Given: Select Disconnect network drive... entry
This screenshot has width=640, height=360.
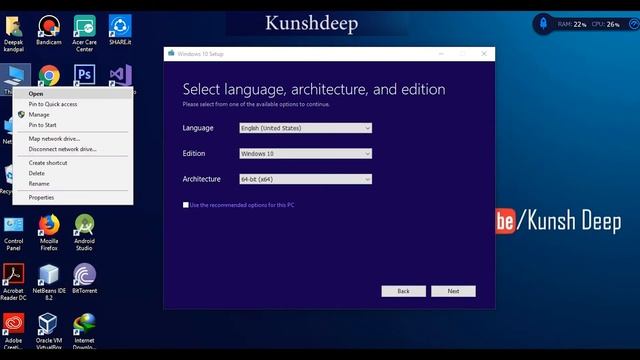Looking at the screenshot, I should coord(73,149).
